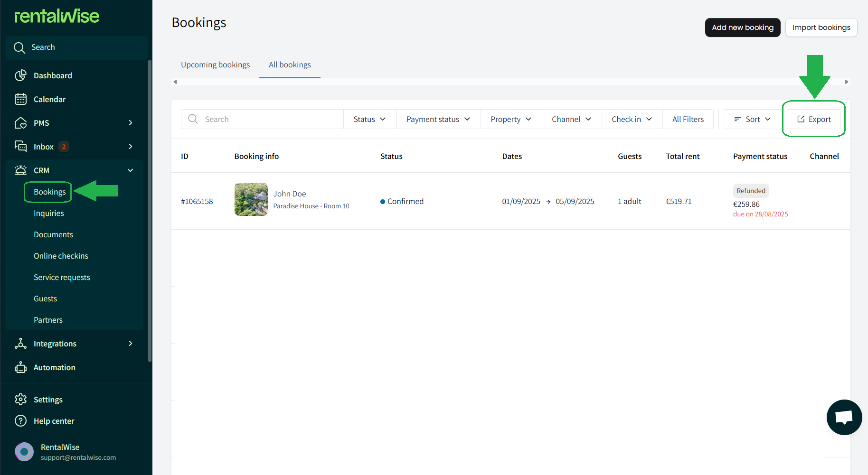Open the live chat bubble widget
This screenshot has height=475, width=868.
pos(844,417)
